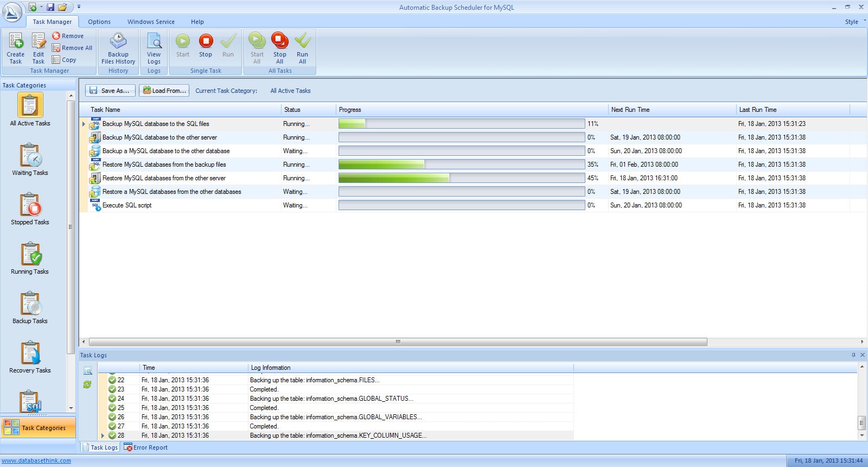Click the 35% progress bar
The height and width of the screenshot is (467, 868).
coord(462,165)
